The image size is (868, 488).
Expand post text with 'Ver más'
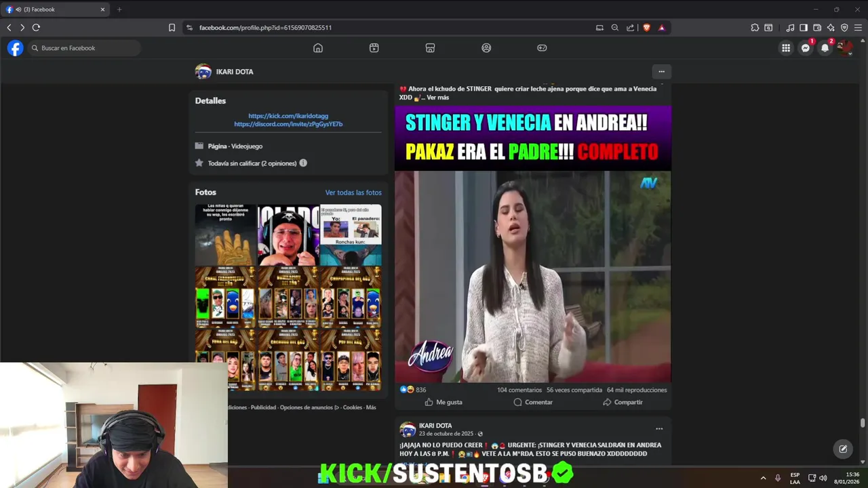click(438, 98)
